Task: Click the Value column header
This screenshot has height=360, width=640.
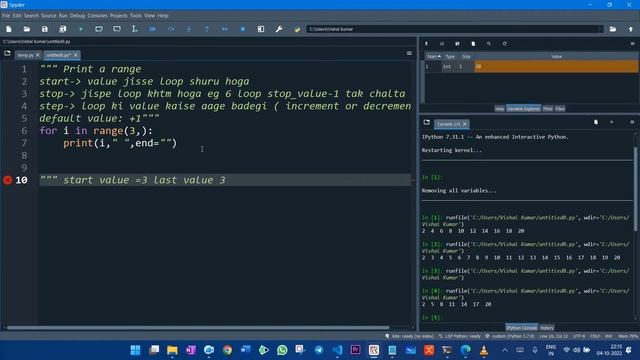Action: point(556,57)
